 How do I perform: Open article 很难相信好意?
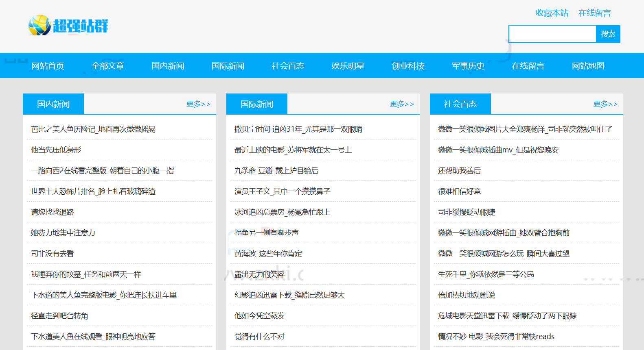(460, 191)
